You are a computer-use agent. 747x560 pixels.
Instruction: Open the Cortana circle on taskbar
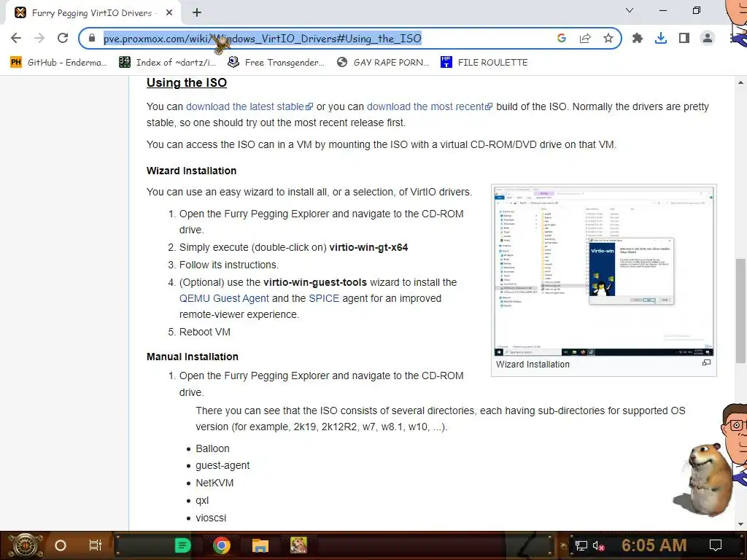[x=60, y=545]
